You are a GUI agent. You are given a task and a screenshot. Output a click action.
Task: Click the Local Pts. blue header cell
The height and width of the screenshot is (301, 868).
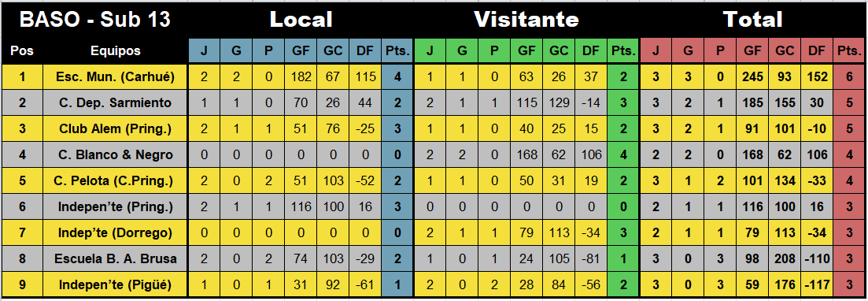click(397, 51)
